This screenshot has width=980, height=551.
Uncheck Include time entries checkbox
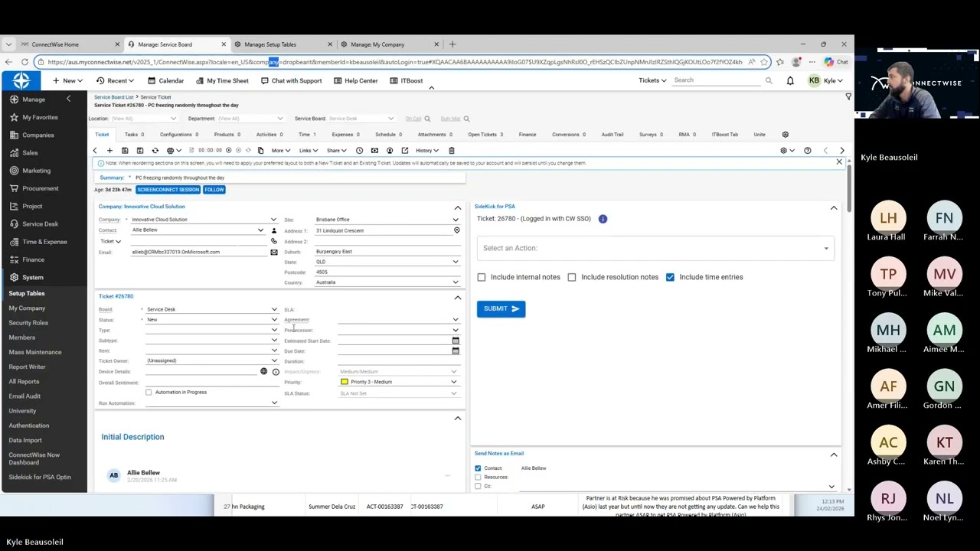[x=670, y=277]
